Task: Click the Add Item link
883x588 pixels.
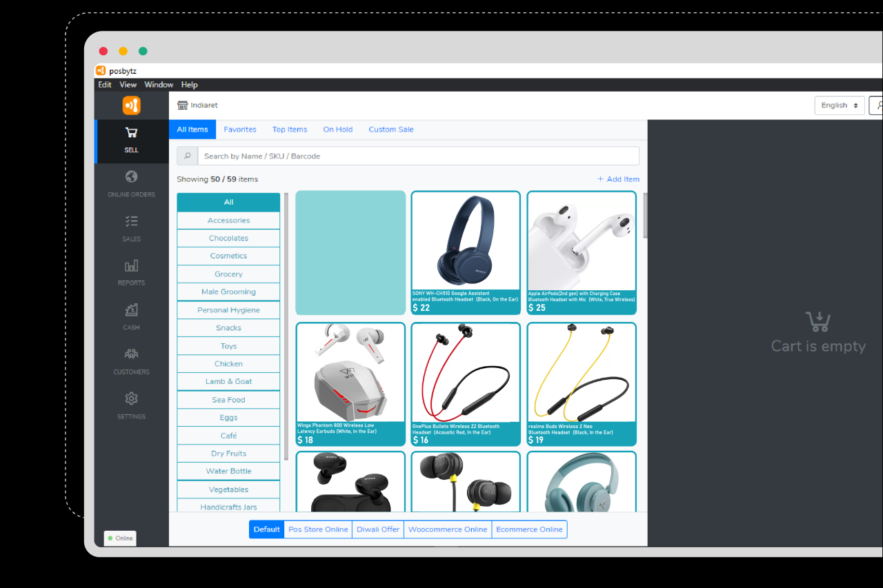Action: 618,179
